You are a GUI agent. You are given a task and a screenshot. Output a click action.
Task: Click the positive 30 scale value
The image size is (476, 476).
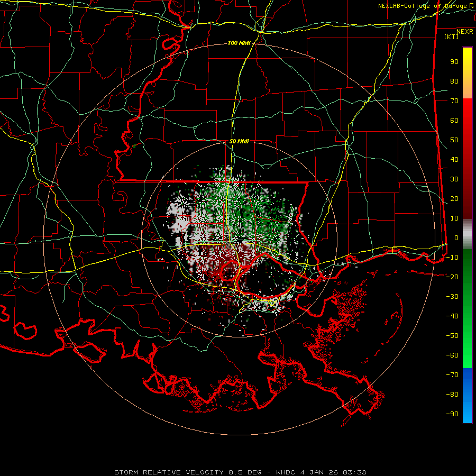pyautogui.click(x=454, y=179)
